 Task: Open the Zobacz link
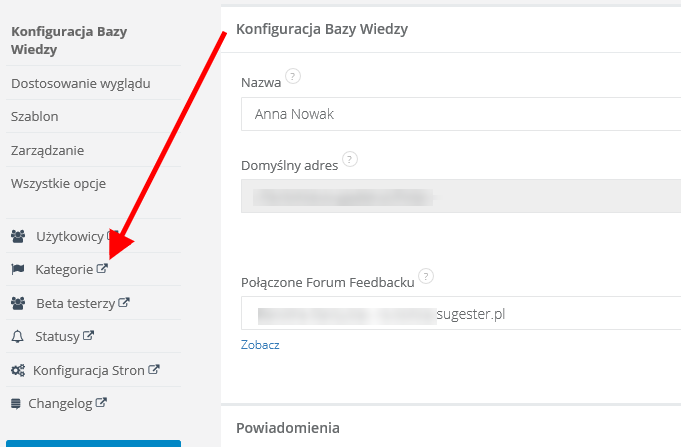point(260,345)
